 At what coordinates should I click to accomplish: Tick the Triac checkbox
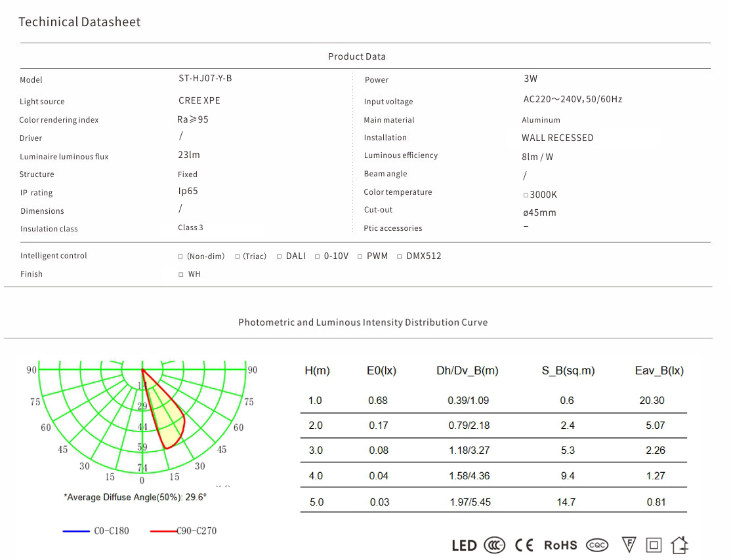pos(238,256)
